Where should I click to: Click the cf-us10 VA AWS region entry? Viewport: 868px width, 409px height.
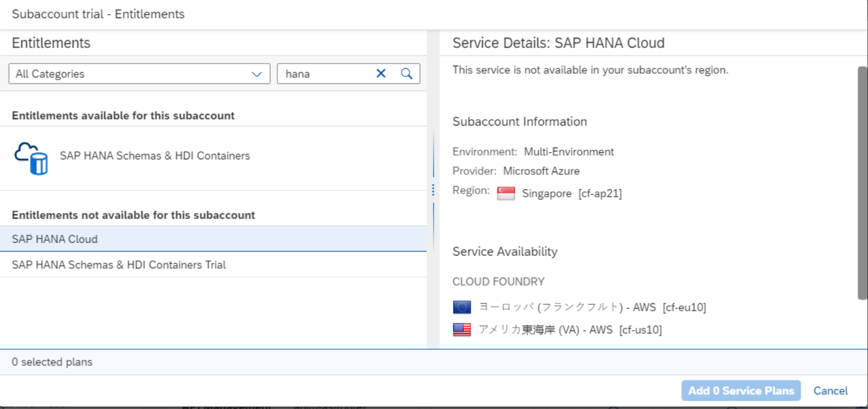(x=570, y=329)
